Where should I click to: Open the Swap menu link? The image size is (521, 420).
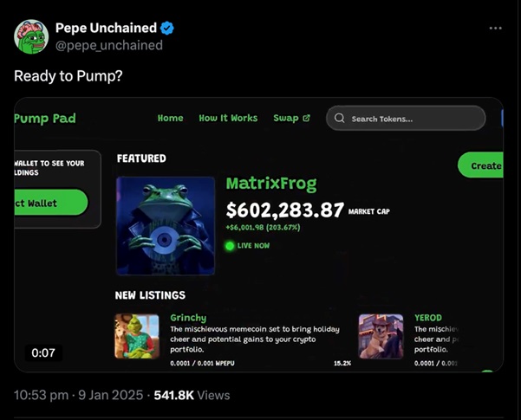285,119
